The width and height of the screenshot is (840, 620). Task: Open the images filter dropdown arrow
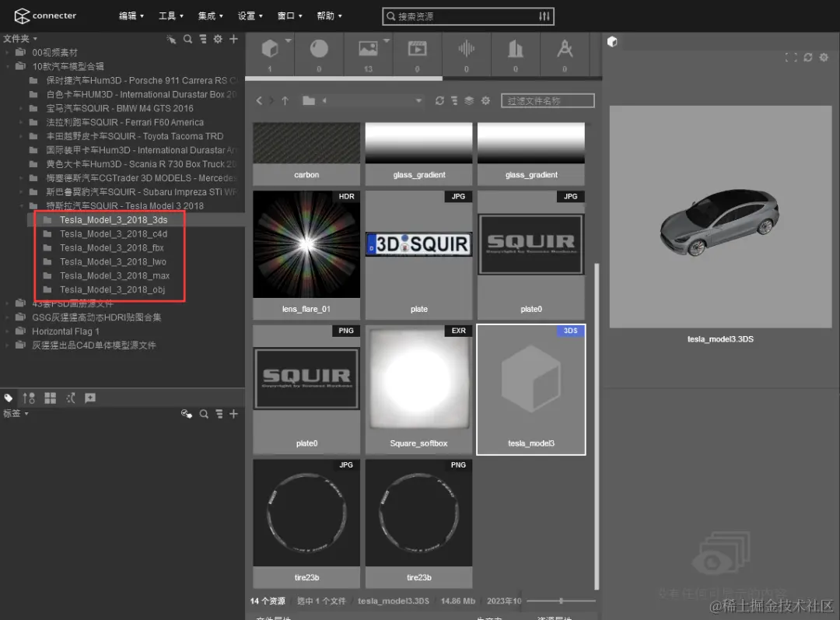(x=387, y=40)
